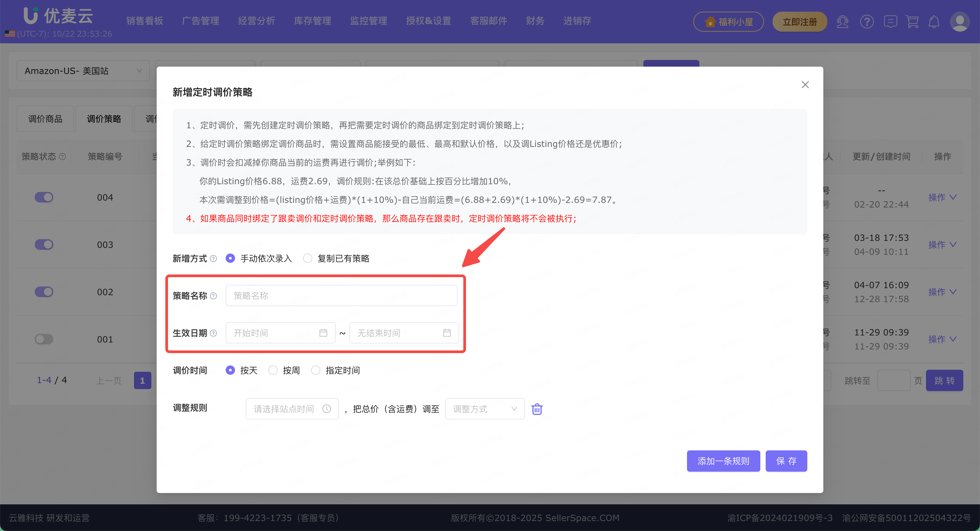Open the 请选择站点时间 time picker
This screenshot has height=531, width=980.
pos(292,409)
